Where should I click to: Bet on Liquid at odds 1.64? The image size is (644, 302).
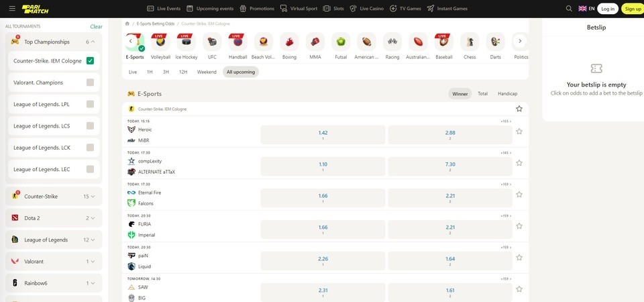(450, 261)
